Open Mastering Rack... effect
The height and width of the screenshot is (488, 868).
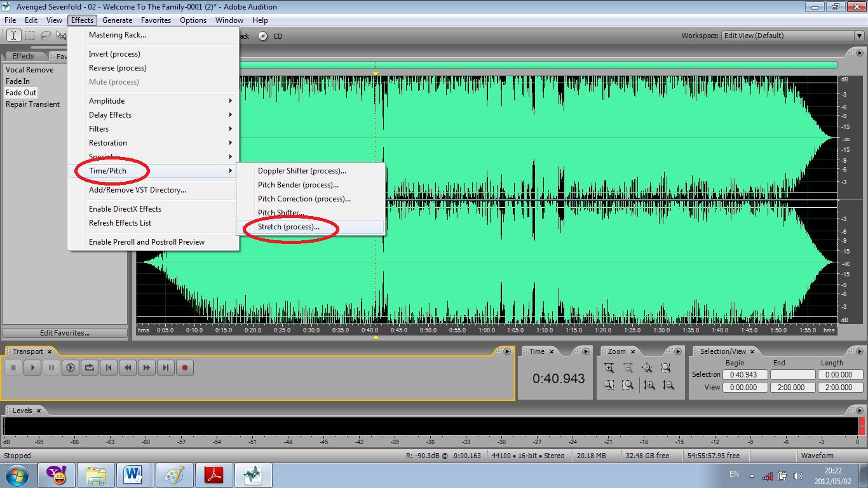(x=153, y=35)
